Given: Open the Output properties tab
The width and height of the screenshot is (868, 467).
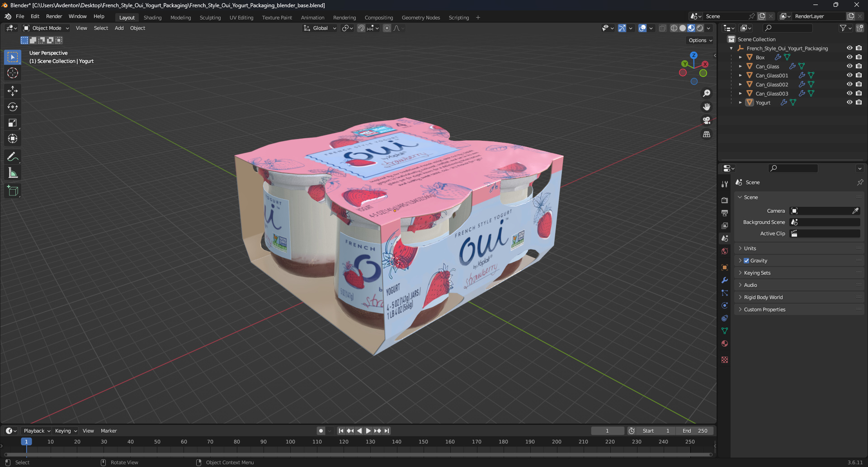Looking at the screenshot, I should pyautogui.click(x=725, y=213).
